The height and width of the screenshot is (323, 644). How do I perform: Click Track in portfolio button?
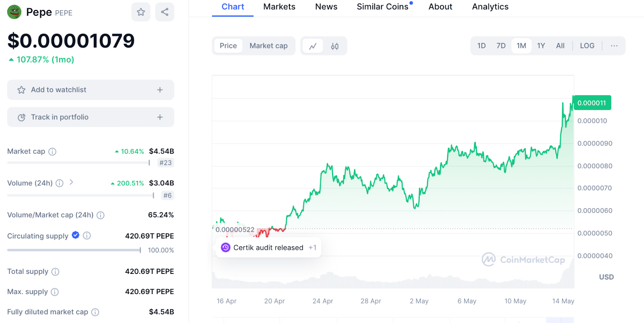click(x=91, y=117)
